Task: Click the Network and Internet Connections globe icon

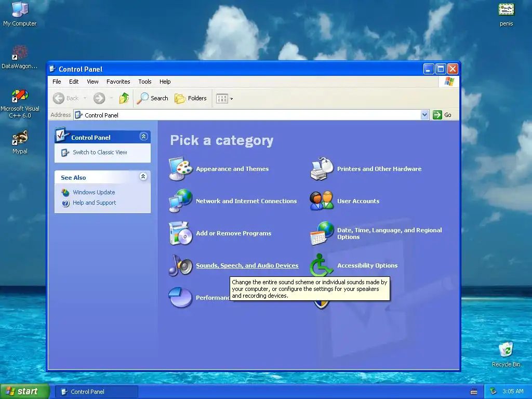Action: (181, 201)
